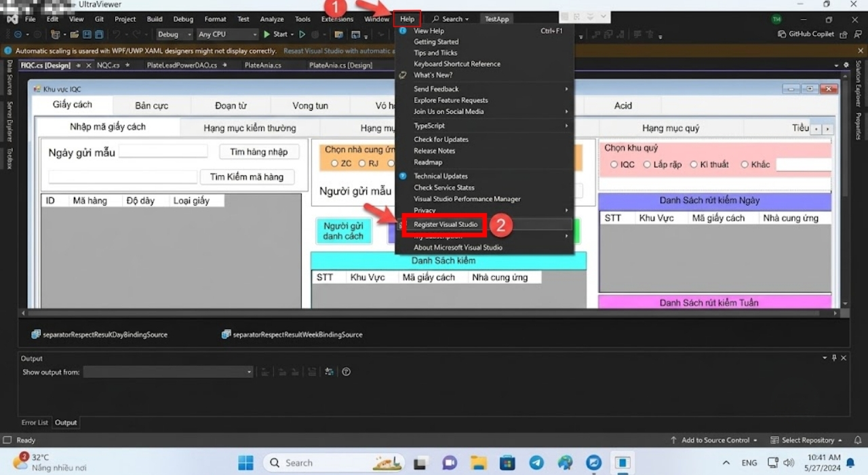Switch to the Error List tab

click(35, 423)
